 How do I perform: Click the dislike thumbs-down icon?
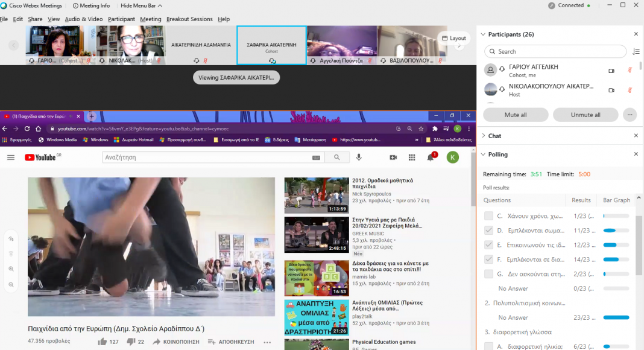(x=131, y=342)
